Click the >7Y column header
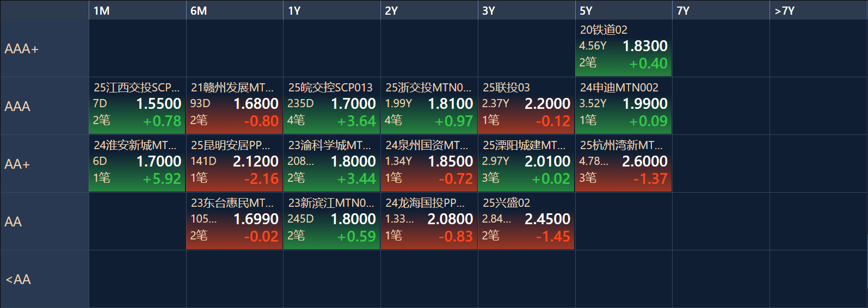Screen dimensions: 868x308 pos(818,10)
